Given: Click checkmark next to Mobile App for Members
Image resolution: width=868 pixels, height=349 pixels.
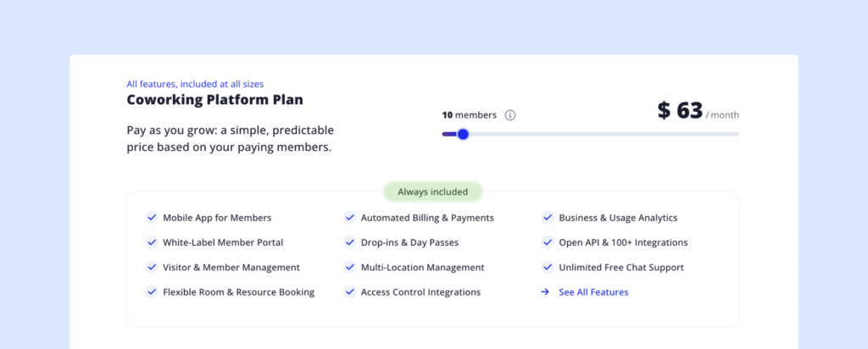Looking at the screenshot, I should 152,218.
